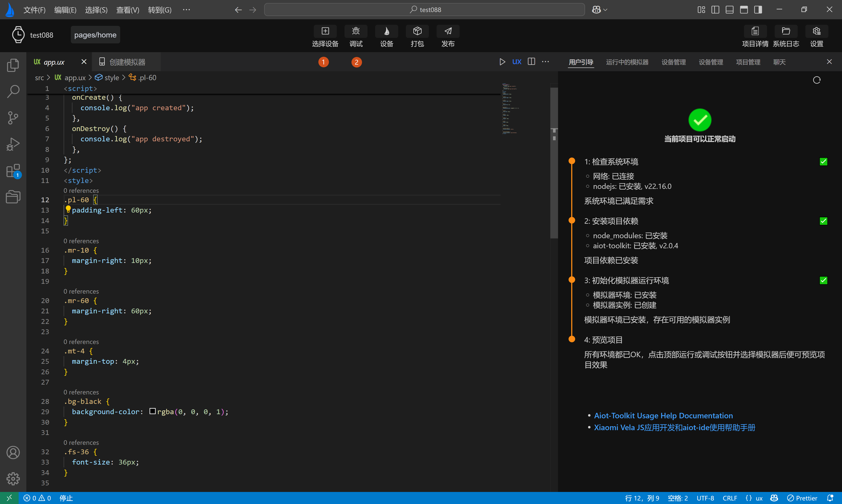Open the Source Control sidebar icon

(13, 117)
